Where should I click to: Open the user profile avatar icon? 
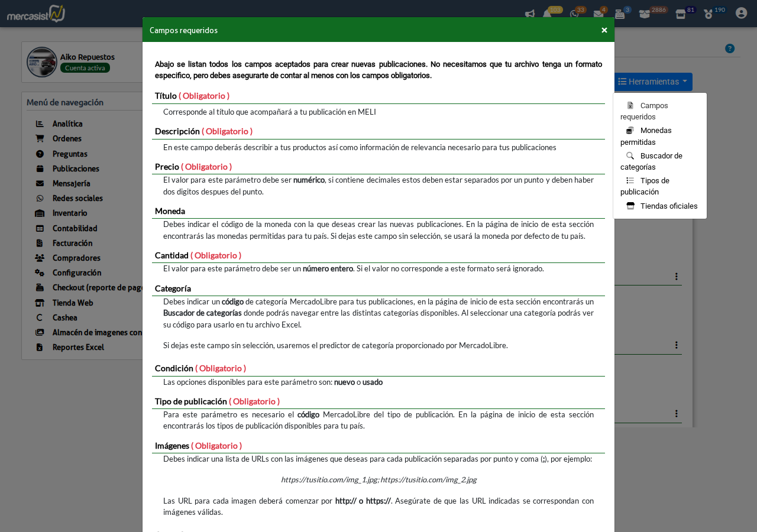click(x=741, y=13)
